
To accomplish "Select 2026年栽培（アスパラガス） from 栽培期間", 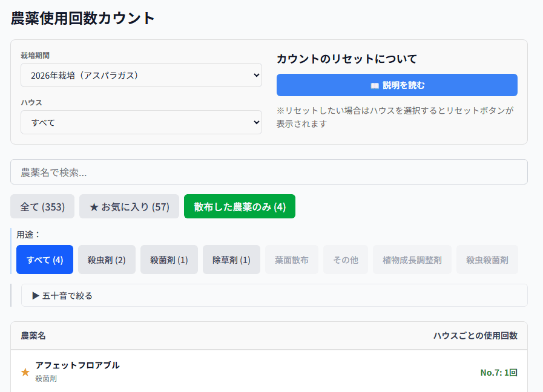I will click(142, 75).
